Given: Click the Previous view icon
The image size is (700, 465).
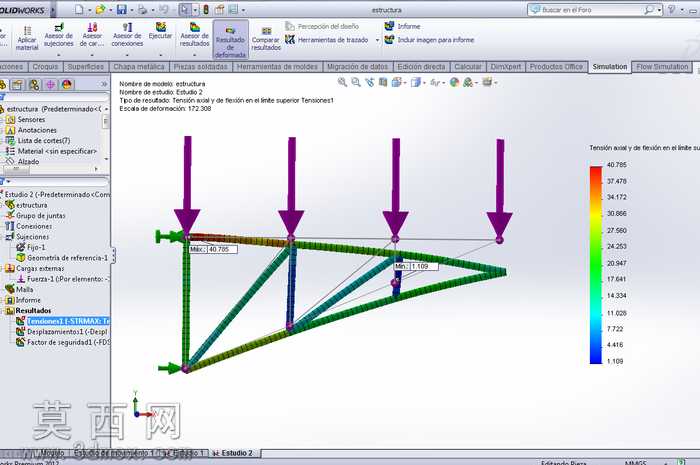Looking at the screenshot, I should (370, 82).
